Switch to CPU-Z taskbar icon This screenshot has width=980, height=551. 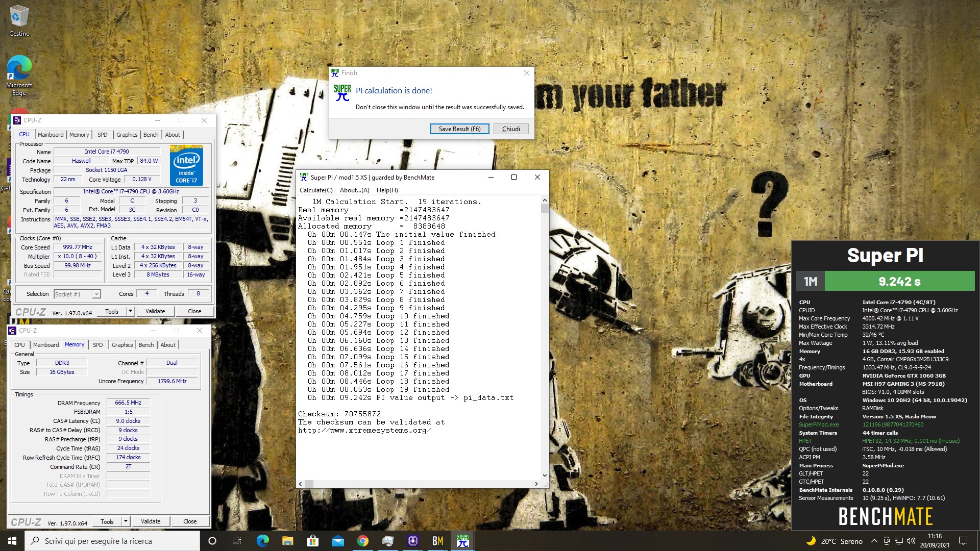click(412, 541)
